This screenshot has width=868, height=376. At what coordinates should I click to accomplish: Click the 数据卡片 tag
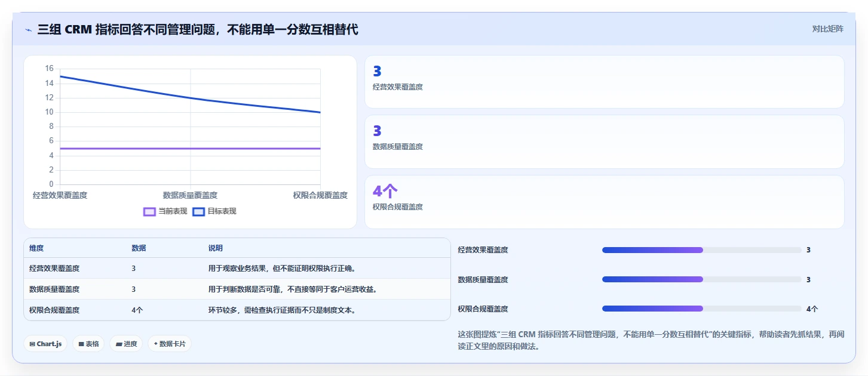tap(170, 344)
